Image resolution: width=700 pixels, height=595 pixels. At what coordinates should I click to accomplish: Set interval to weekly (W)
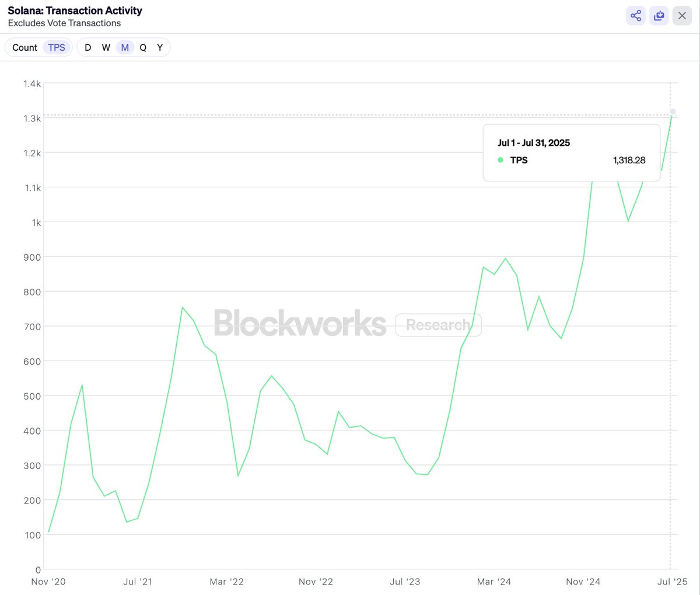[106, 47]
